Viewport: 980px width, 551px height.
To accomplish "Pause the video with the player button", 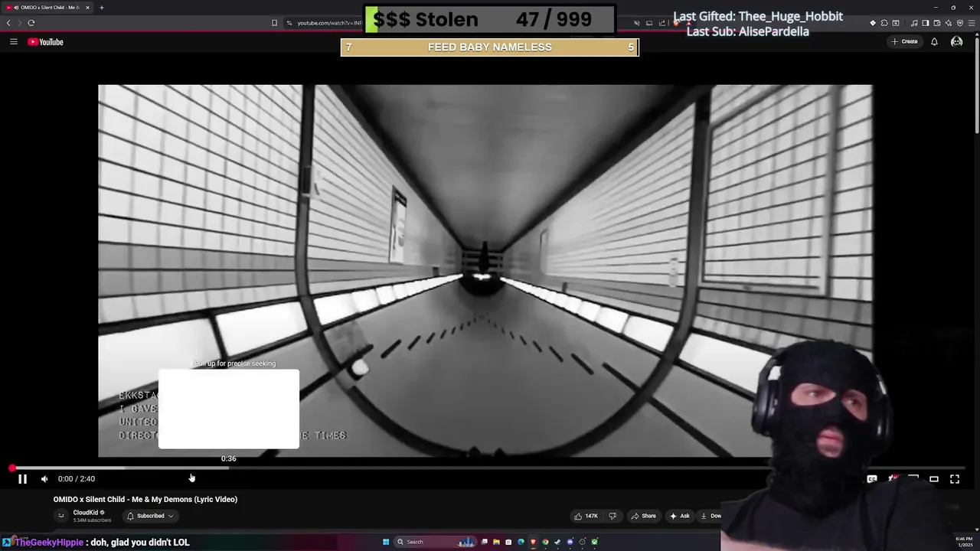I will tap(22, 479).
